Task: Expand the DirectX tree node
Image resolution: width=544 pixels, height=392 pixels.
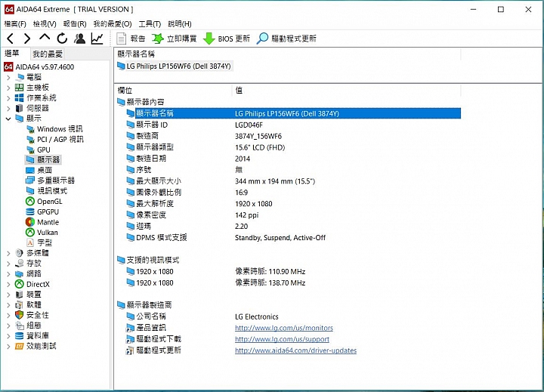Action: click(x=8, y=285)
